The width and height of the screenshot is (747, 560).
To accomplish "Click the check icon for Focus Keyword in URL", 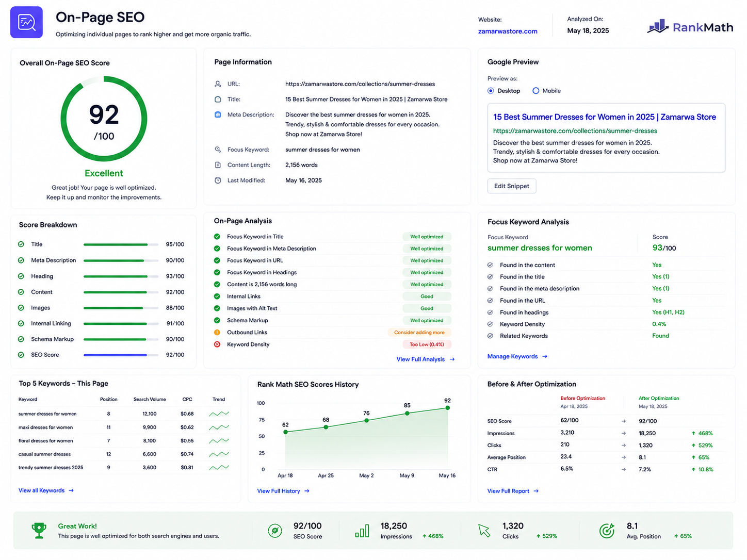I will [x=217, y=260].
